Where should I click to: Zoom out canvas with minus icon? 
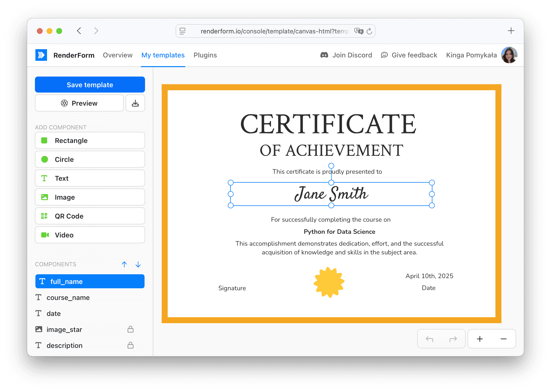(x=503, y=339)
